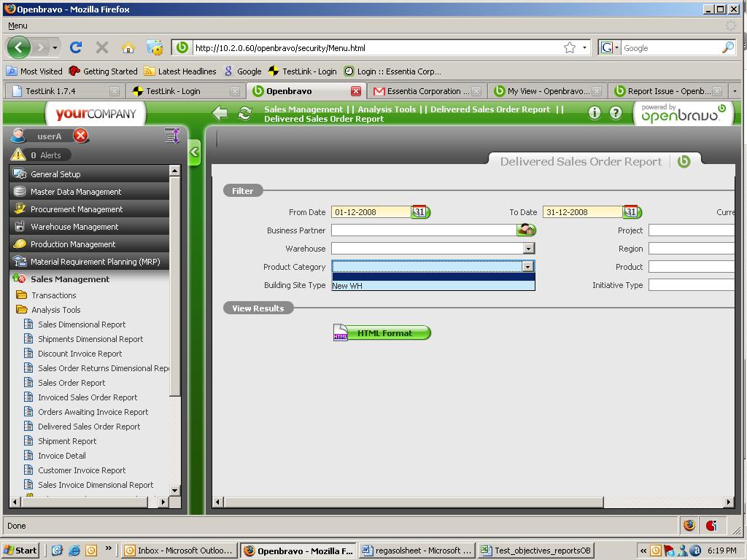The width and height of the screenshot is (747, 560).
Task: Collapse the left menu panel
Action: (194, 152)
